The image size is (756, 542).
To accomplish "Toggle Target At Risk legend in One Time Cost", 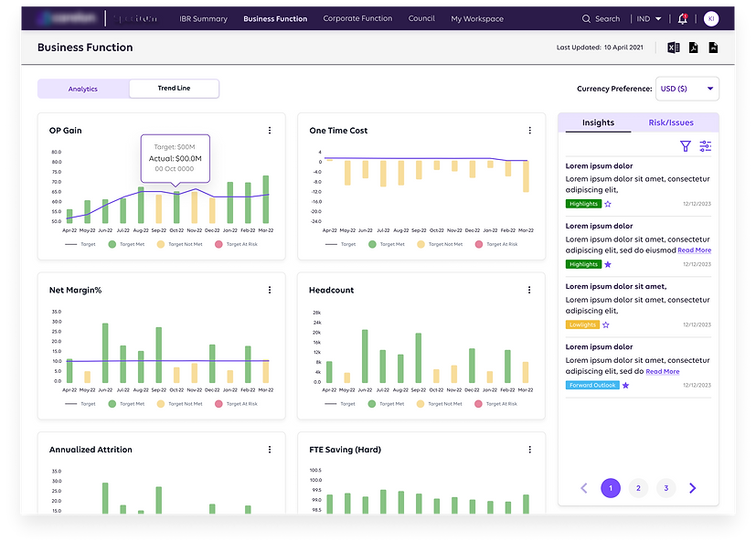I will pyautogui.click(x=496, y=244).
